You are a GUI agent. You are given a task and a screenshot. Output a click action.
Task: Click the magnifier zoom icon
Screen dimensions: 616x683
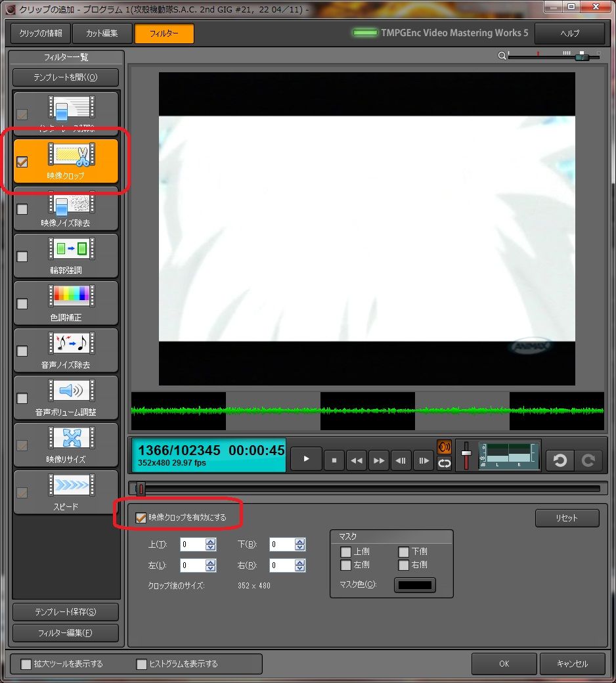coord(502,56)
